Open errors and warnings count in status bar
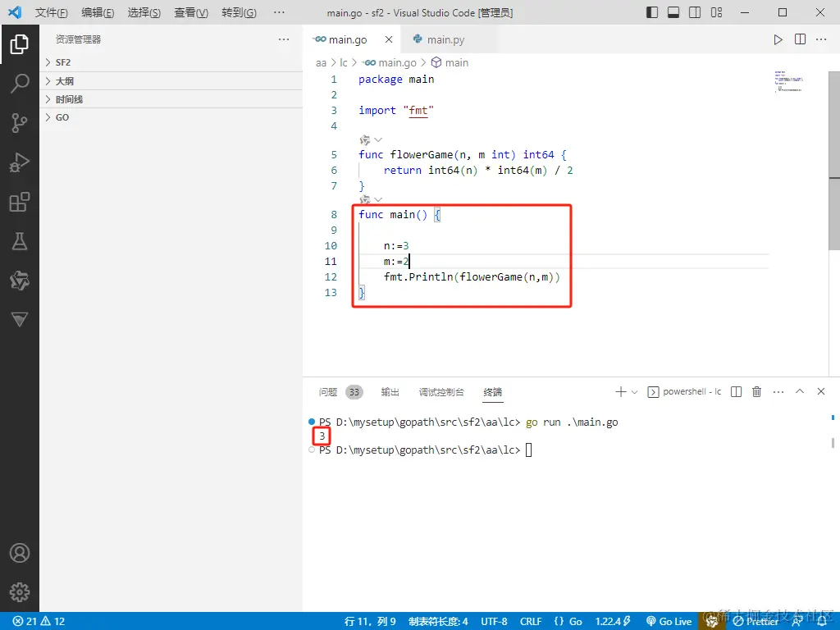 (39, 622)
